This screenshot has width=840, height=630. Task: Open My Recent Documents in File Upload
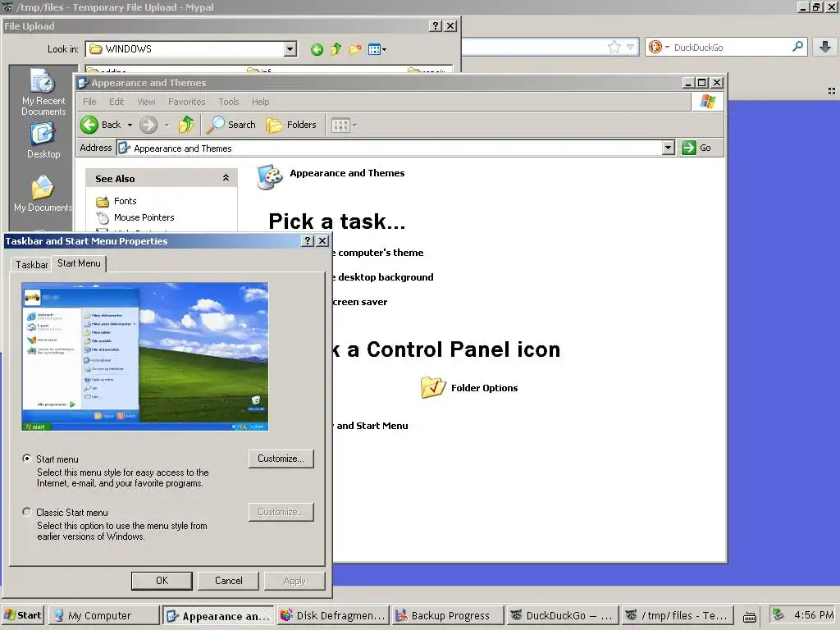pyautogui.click(x=43, y=92)
